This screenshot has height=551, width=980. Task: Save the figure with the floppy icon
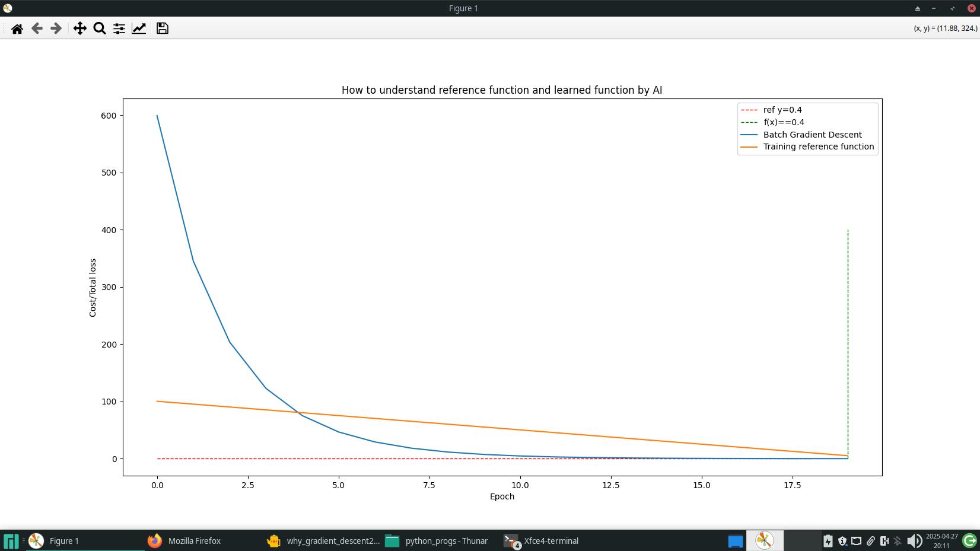coord(162,28)
